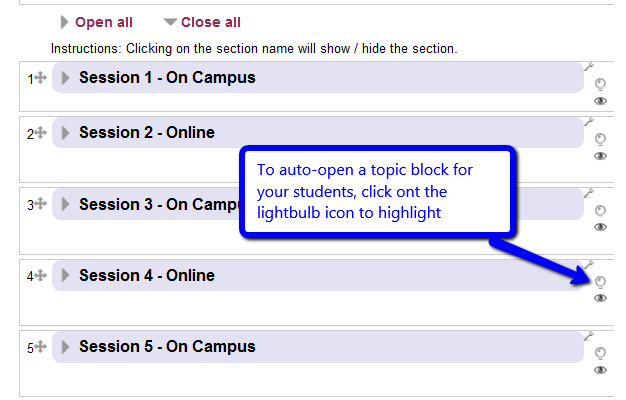Click the lightbulb icon for Session 1
Screen dimensions: 626x400
[x=600, y=84]
